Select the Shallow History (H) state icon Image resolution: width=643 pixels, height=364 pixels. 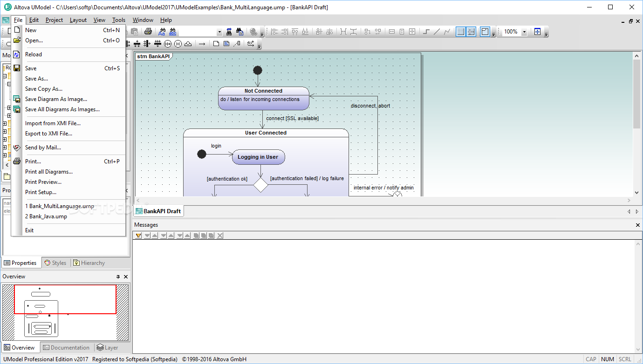[178, 44]
